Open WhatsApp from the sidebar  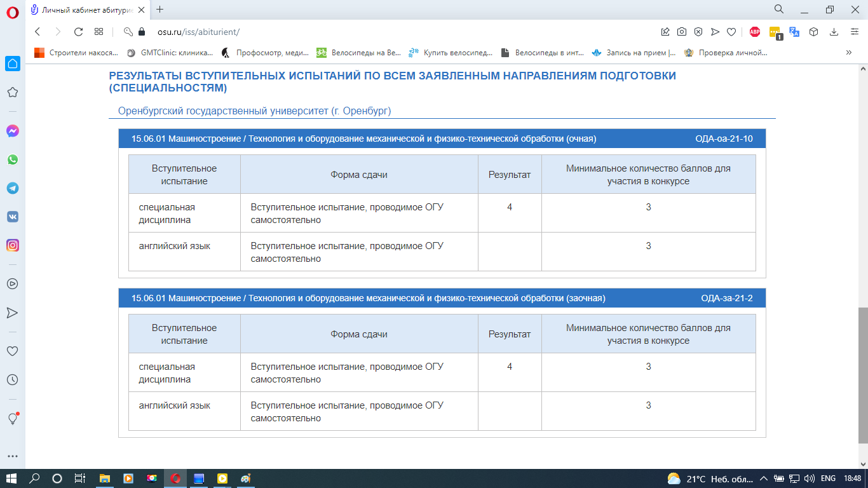[x=12, y=159]
